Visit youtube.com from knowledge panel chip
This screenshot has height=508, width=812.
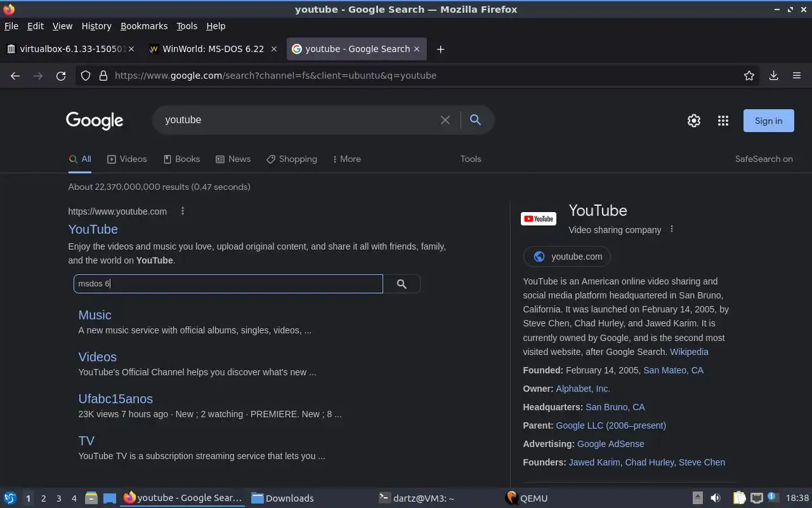point(567,257)
